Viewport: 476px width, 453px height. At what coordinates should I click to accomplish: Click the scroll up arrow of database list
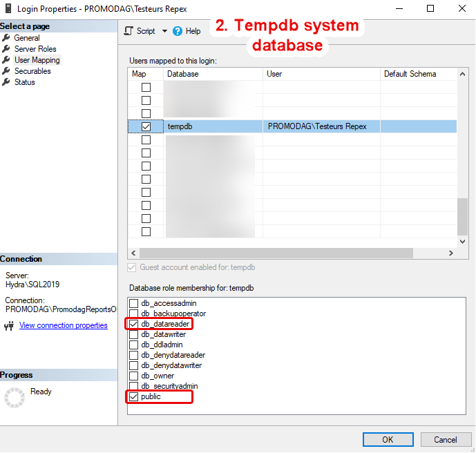pos(462,74)
